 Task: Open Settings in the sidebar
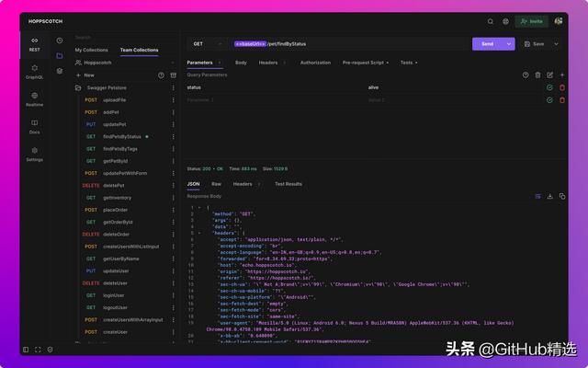[x=35, y=154]
